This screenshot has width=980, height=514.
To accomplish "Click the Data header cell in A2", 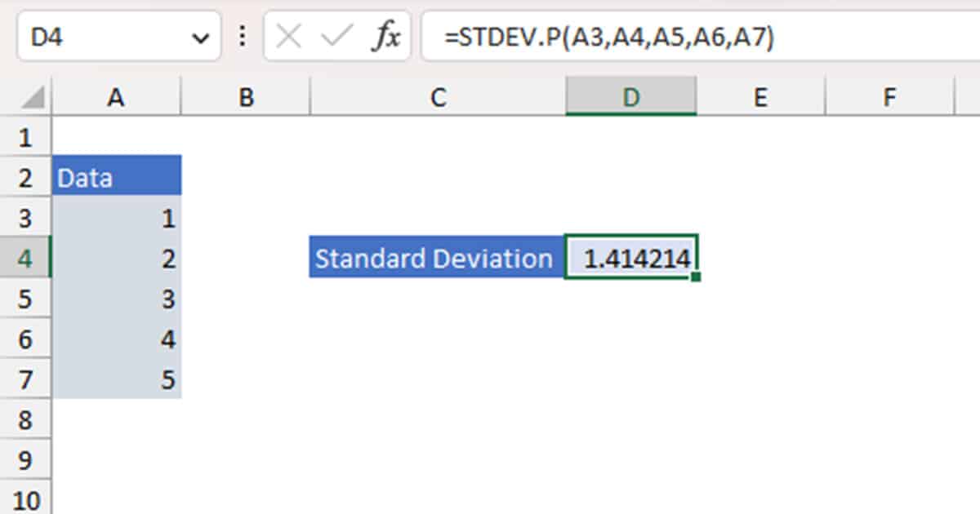I will point(117,176).
